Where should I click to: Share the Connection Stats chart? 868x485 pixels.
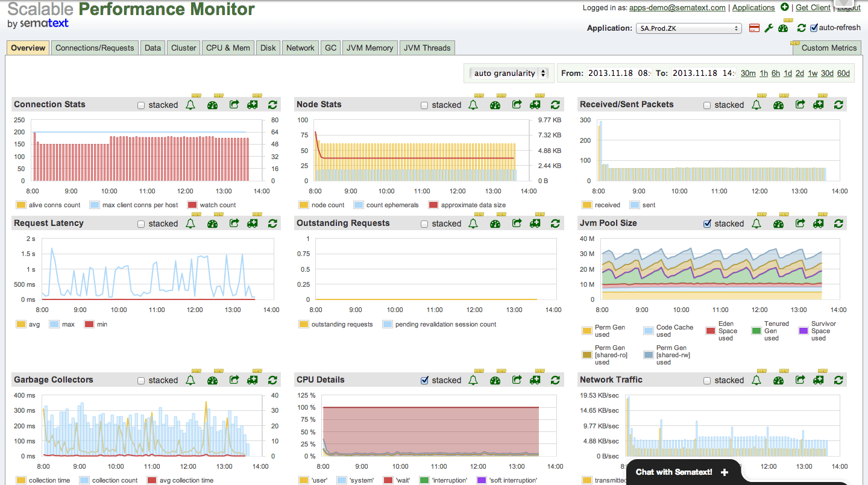coord(234,105)
